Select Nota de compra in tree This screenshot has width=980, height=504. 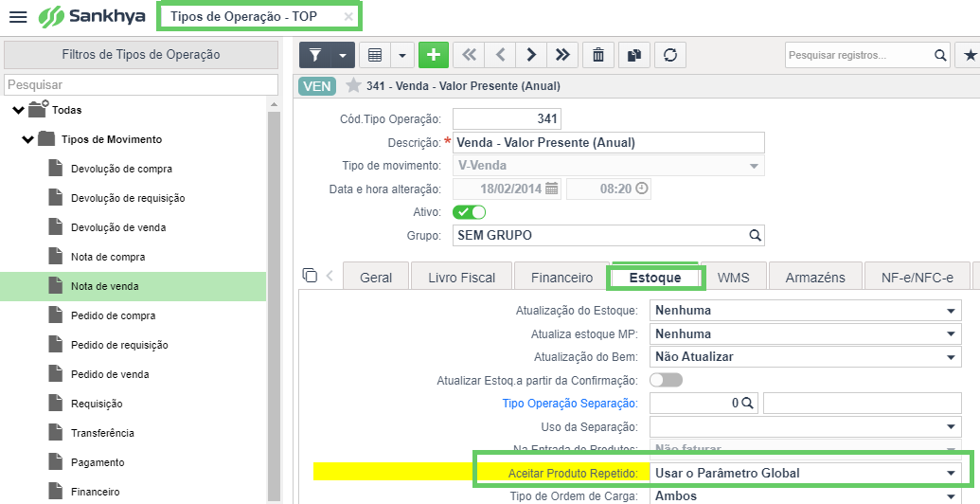pyautogui.click(x=108, y=257)
